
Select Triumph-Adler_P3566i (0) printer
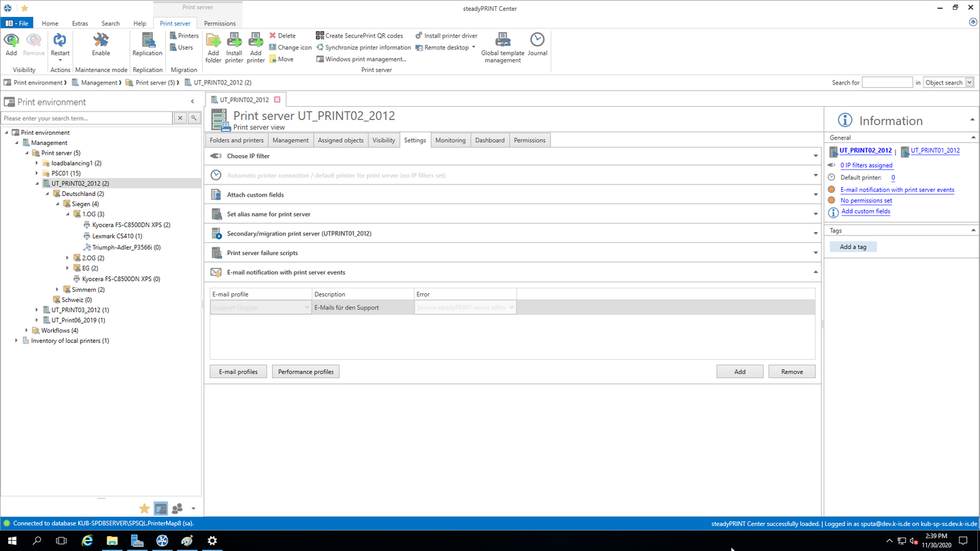(x=127, y=248)
